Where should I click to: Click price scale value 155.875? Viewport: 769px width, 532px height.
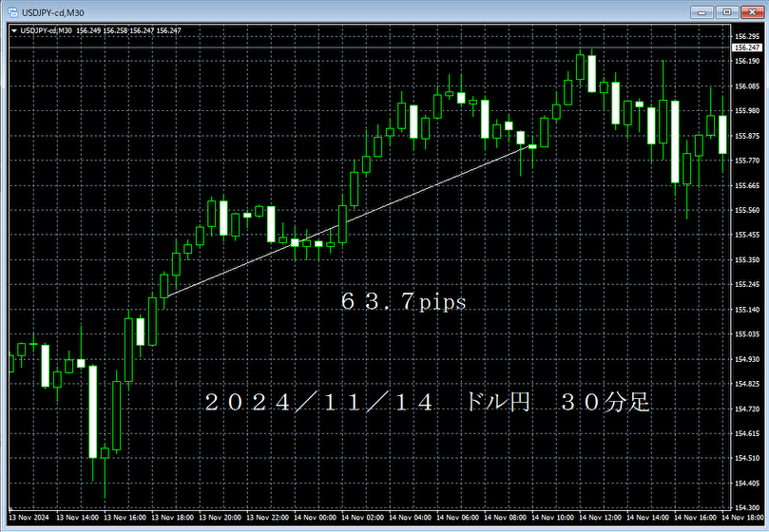point(747,136)
